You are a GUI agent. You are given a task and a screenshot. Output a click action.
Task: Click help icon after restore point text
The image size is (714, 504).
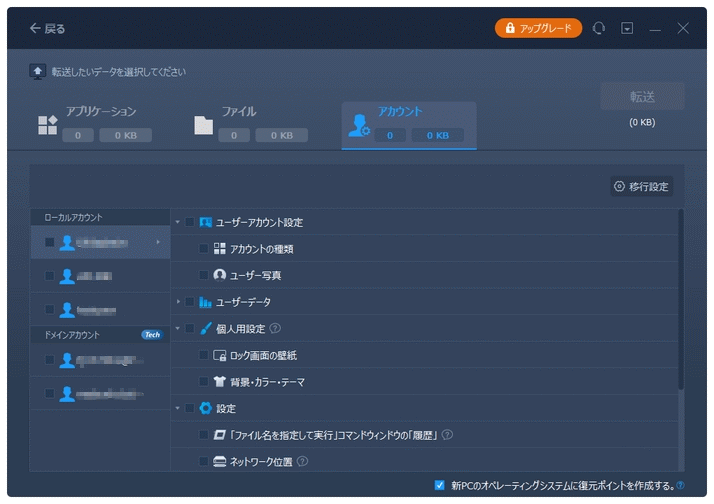(680, 486)
